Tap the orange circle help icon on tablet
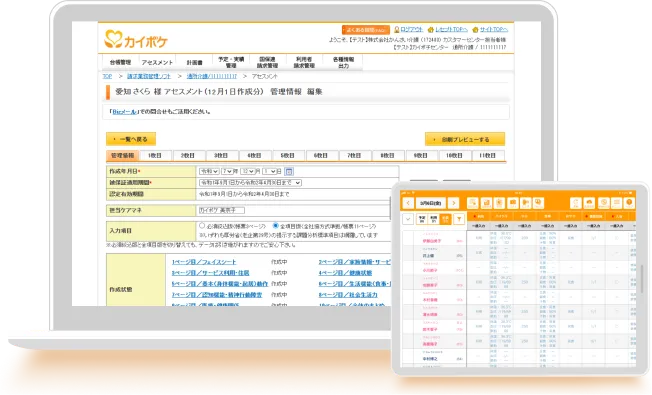 (x=629, y=202)
